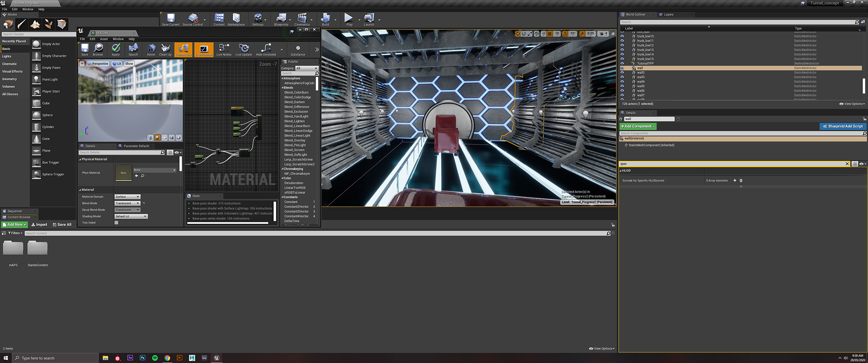The image size is (868, 363).
Task: Open Content browser from the main toolbar
Action: [x=219, y=20]
